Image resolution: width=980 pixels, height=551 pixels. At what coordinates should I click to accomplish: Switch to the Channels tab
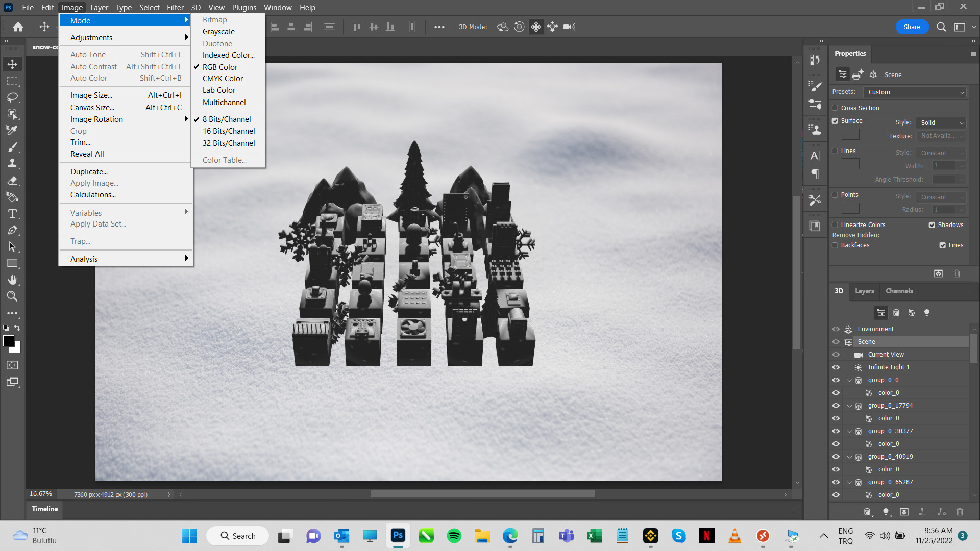tap(899, 291)
